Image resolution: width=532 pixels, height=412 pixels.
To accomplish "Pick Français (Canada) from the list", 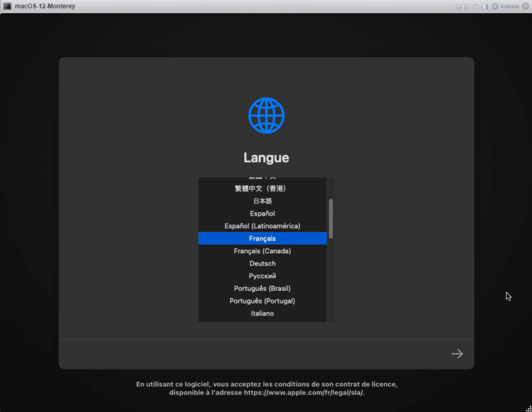I will coord(262,251).
